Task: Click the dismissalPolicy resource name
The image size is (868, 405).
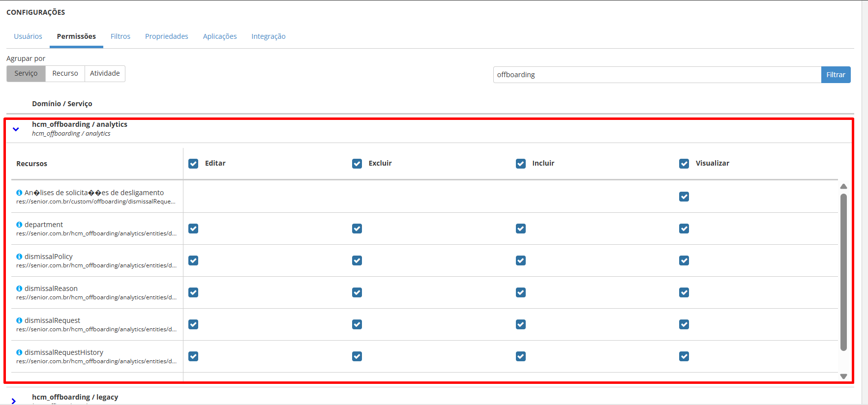Action: click(x=49, y=257)
